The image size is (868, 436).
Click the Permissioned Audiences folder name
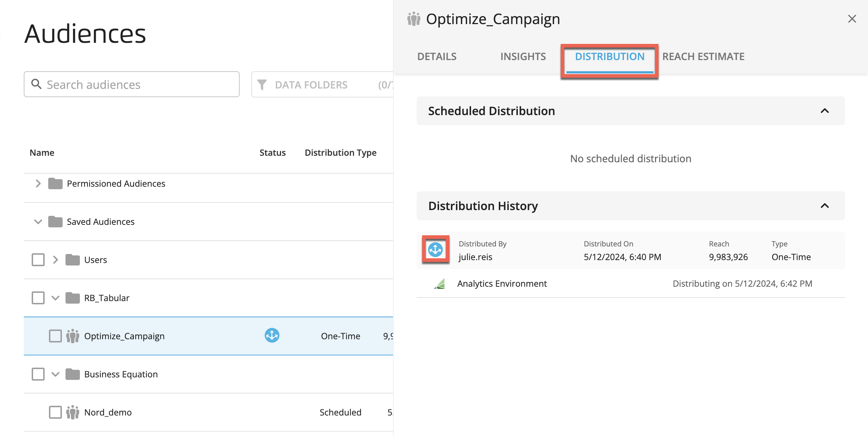(x=116, y=183)
